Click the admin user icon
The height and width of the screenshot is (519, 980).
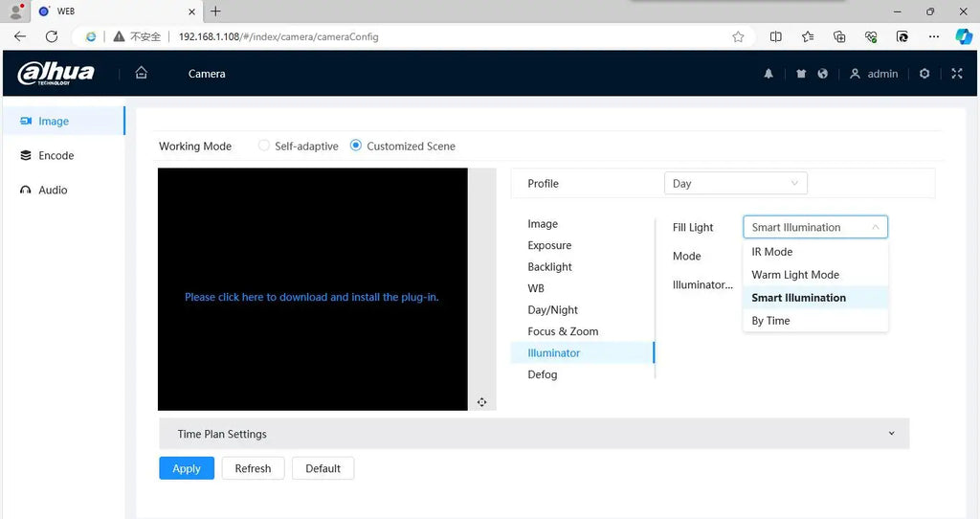(855, 74)
